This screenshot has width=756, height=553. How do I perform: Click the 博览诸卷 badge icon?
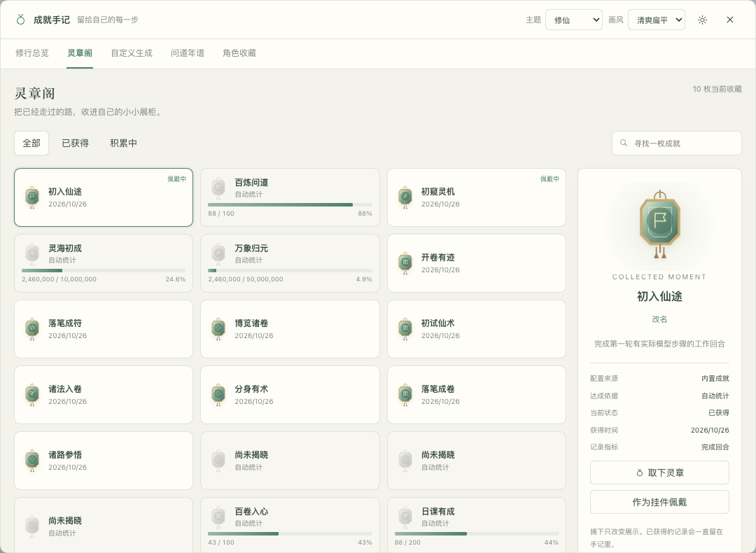(218, 329)
